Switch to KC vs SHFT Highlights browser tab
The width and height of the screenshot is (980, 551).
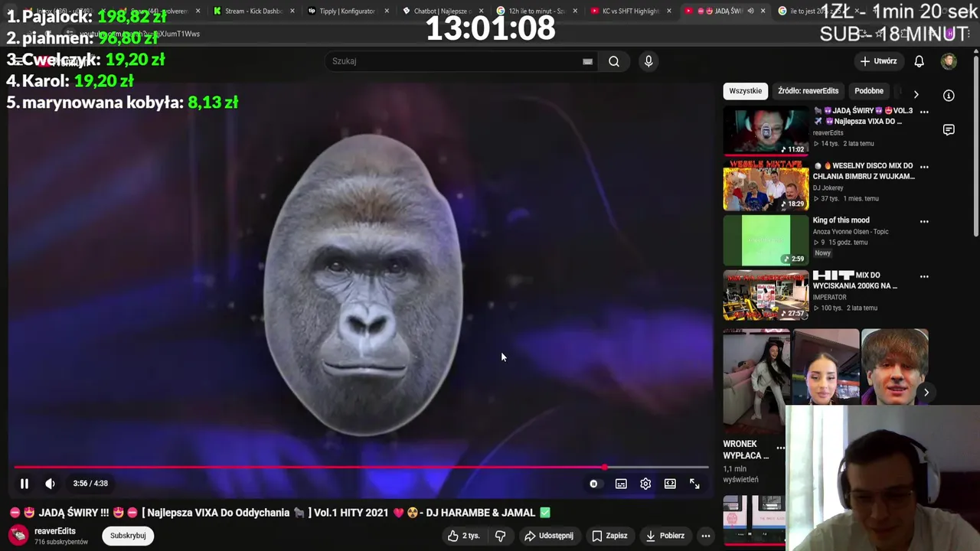[x=630, y=11]
